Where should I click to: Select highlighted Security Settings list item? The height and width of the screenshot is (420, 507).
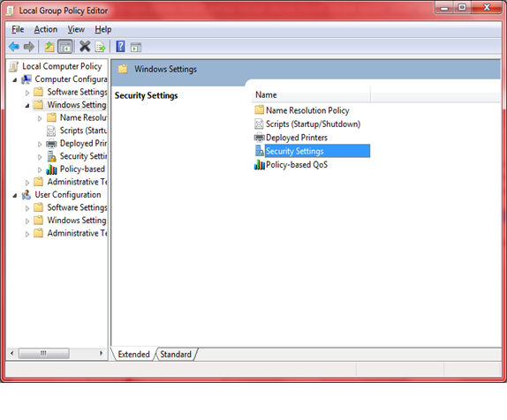pyautogui.click(x=317, y=151)
